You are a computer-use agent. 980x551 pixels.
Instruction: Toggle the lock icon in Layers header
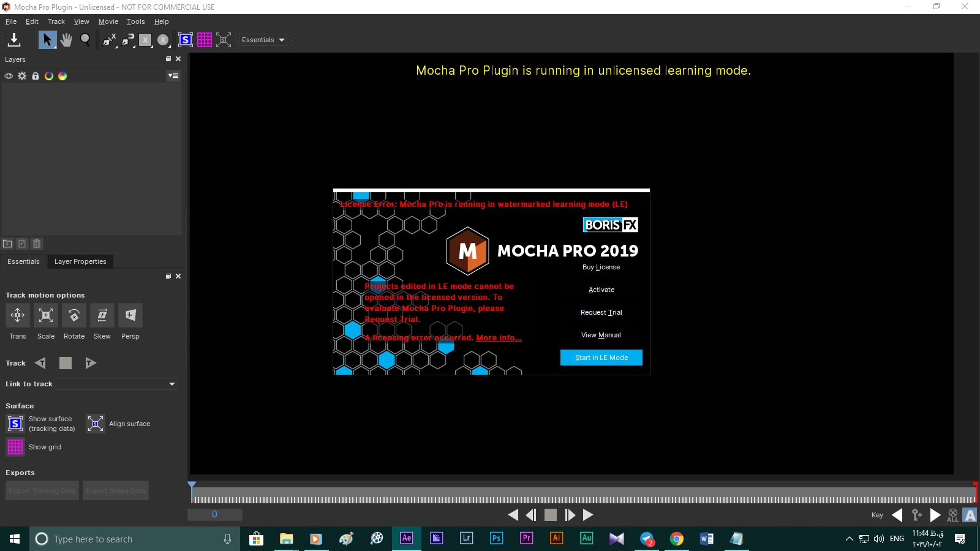pos(36,76)
